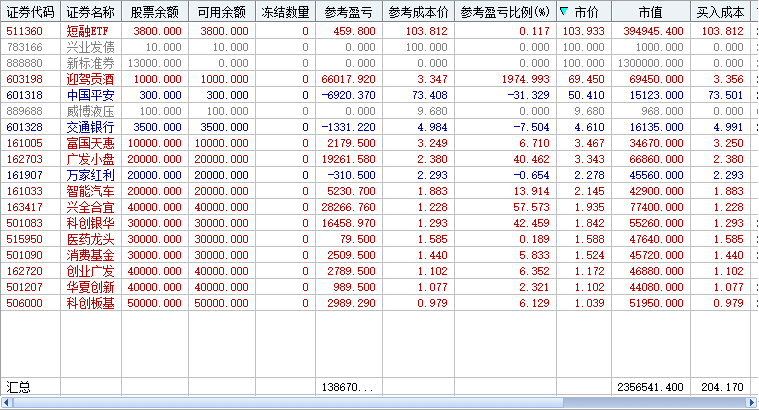Click truncated total profit 138670...
This screenshot has height=410, width=759.
[x=347, y=387]
